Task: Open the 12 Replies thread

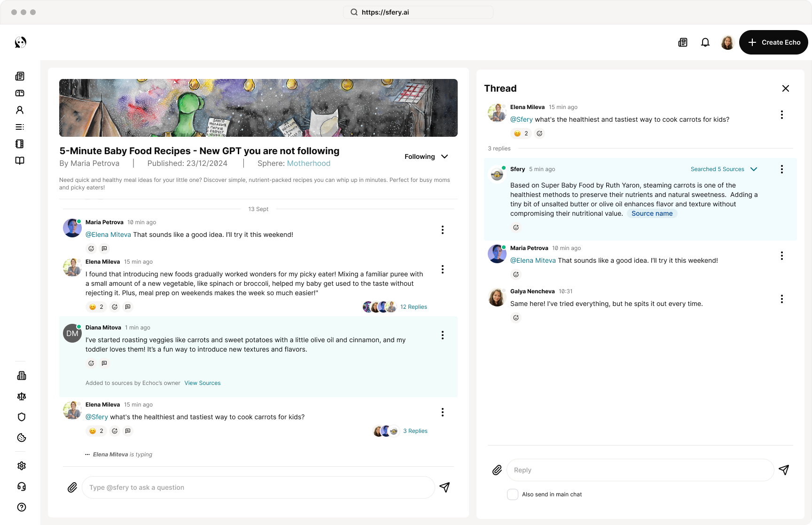Action: (x=414, y=307)
